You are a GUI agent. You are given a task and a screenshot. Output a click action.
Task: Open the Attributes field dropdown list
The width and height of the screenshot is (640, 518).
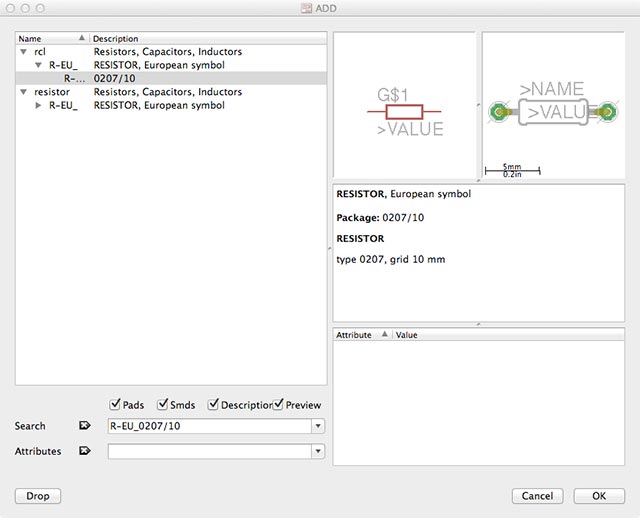tap(318, 452)
